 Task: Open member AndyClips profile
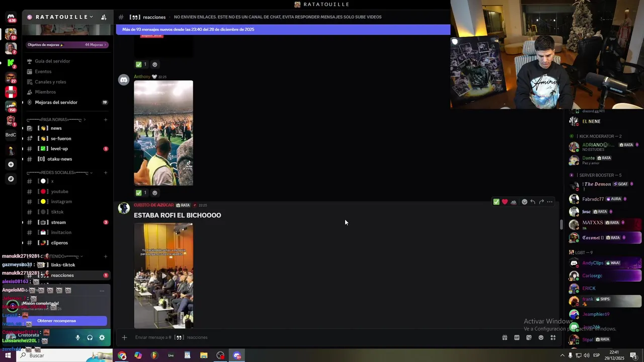click(605, 263)
